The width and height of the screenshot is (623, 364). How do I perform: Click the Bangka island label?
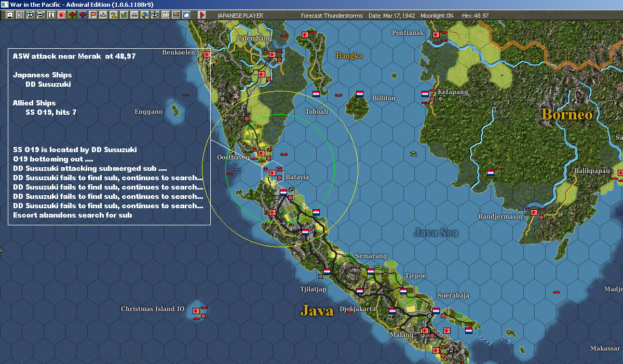349,56
